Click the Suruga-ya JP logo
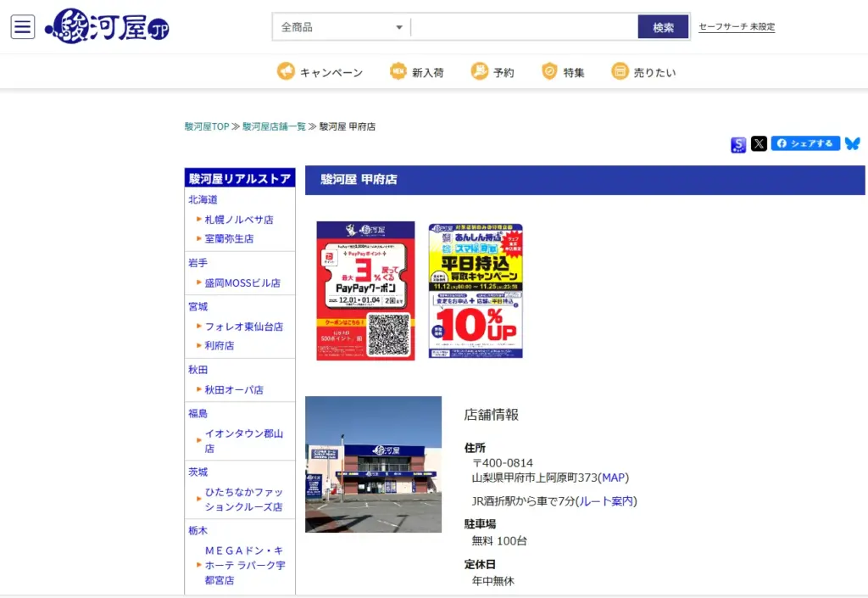Screen dimensions: 868x598 click(x=108, y=27)
